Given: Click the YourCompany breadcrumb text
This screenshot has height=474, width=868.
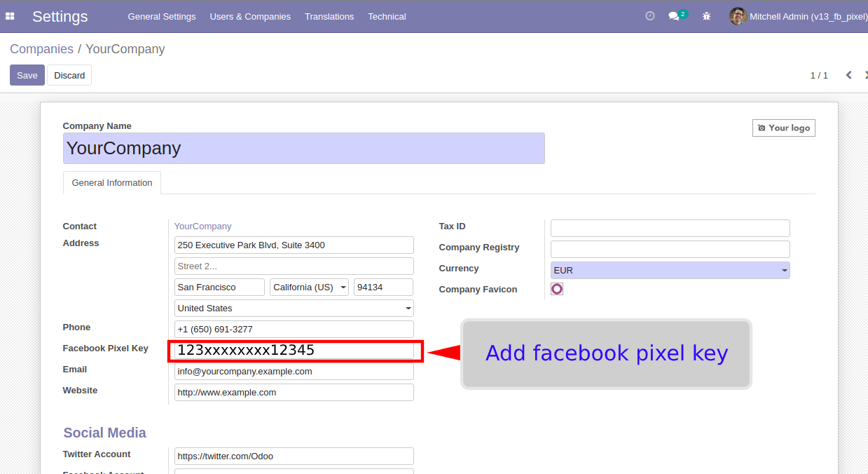Looking at the screenshot, I should [125, 49].
